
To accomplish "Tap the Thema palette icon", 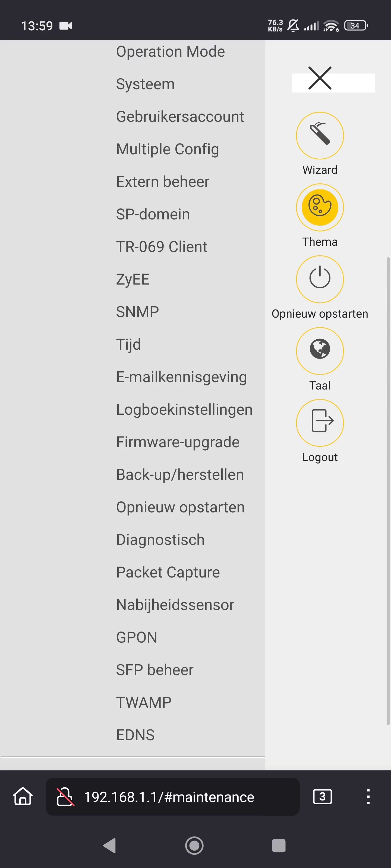I will pyautogui.click(x=320, y=207).
